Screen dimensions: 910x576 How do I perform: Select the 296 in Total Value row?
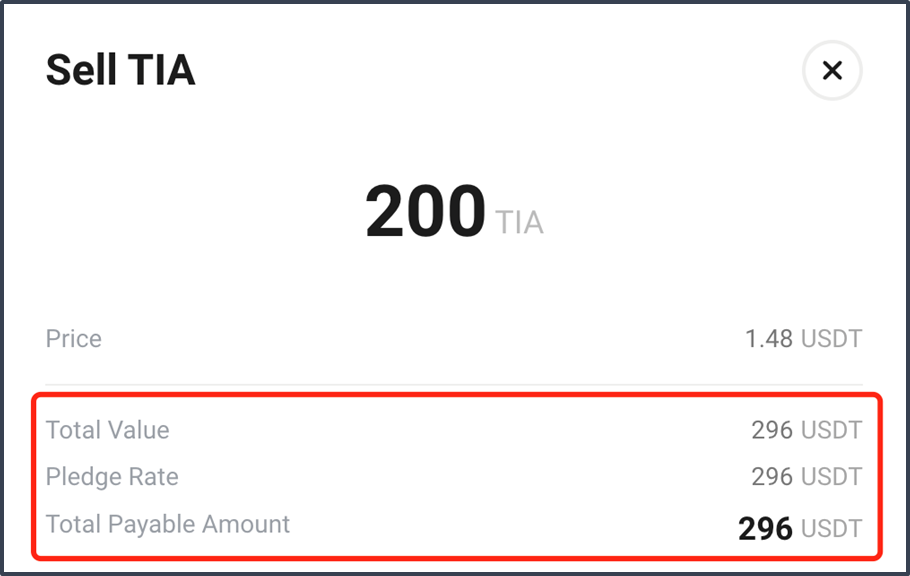tap(772, 430)
